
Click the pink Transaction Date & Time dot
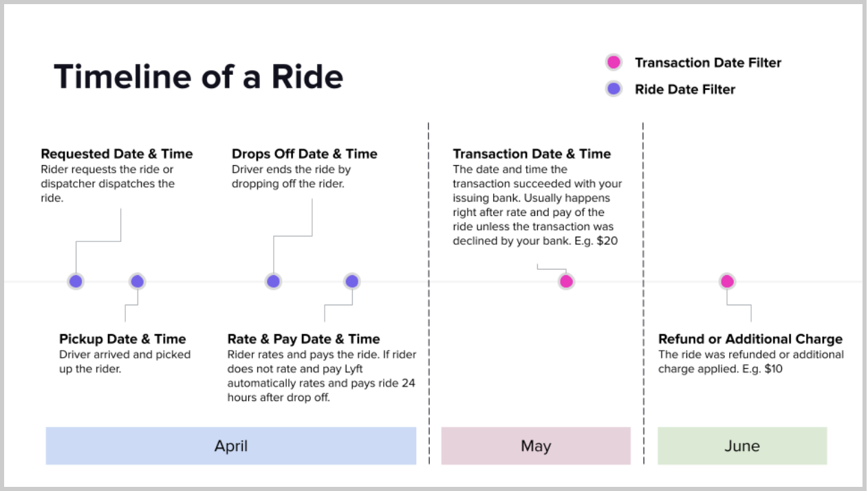(566, 281)
